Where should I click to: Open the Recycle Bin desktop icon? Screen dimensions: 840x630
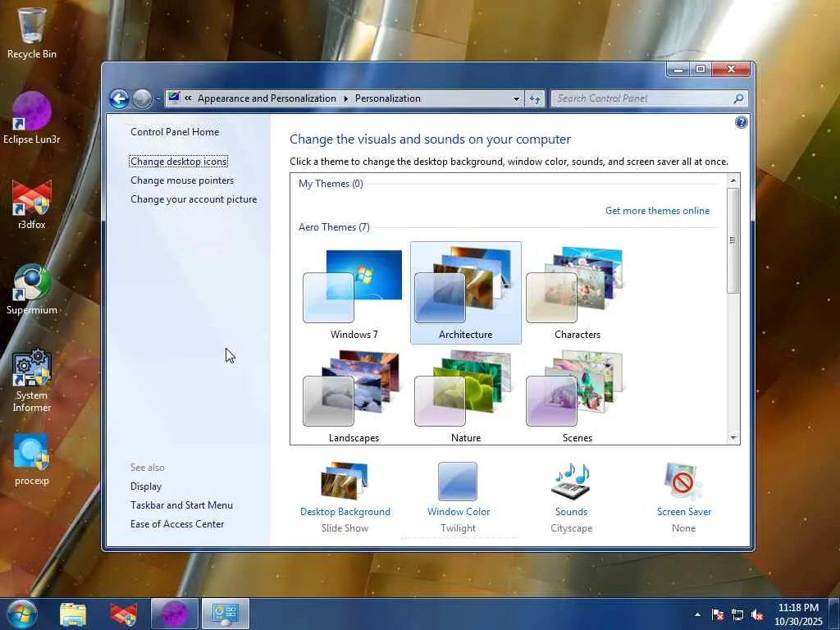[32, 32]
